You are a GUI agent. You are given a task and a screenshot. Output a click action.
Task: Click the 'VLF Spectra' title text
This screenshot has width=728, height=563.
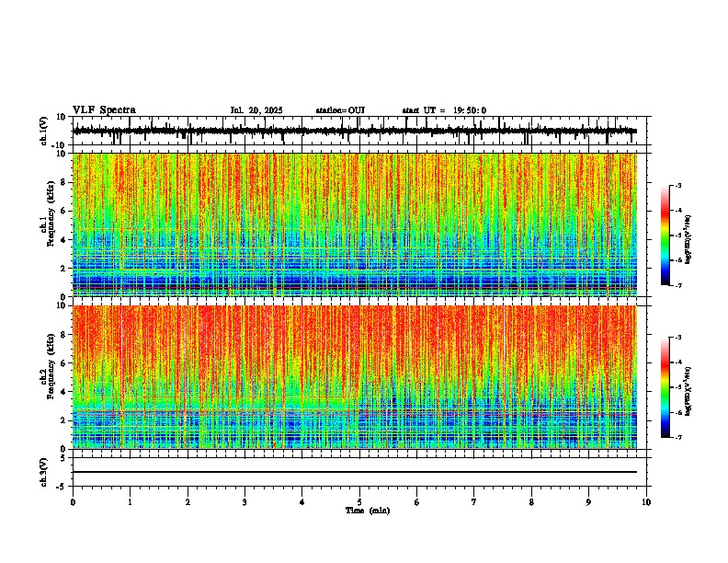(x=104, y=110)
